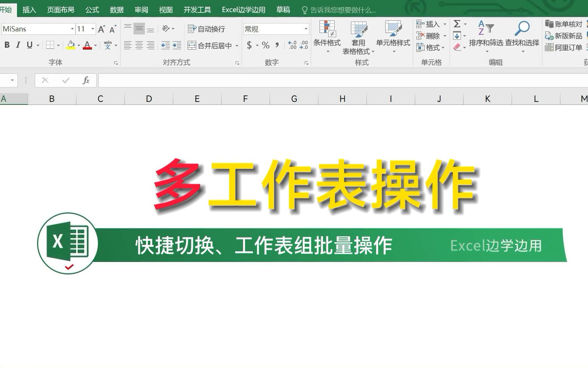The width and height of the screenshot is (588, 368).
Task: Click the 插入 cells button
Action: 428,24
